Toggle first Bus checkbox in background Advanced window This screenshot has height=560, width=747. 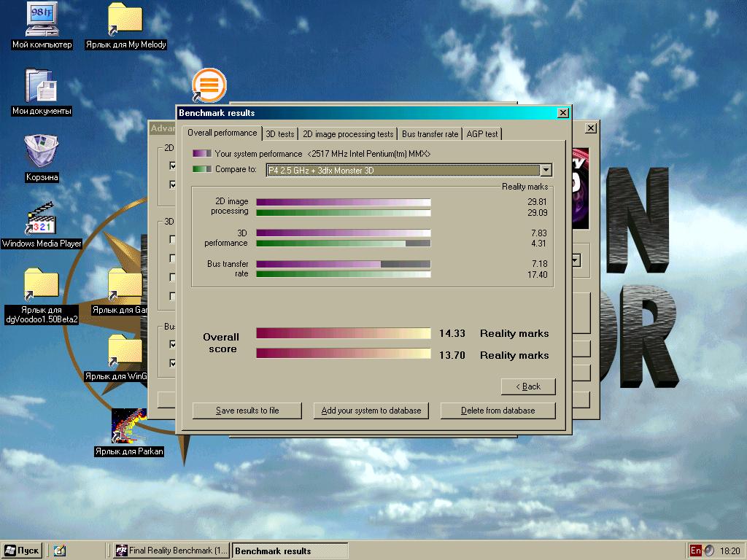pyautogui.click(x=172, y=344)
